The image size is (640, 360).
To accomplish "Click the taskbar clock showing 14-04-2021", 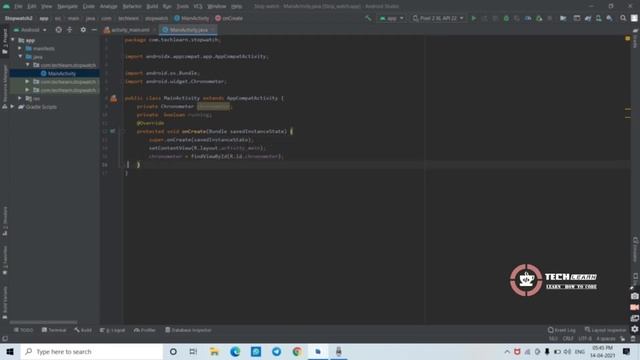I will pyautogui.click(x=602, y=351).
